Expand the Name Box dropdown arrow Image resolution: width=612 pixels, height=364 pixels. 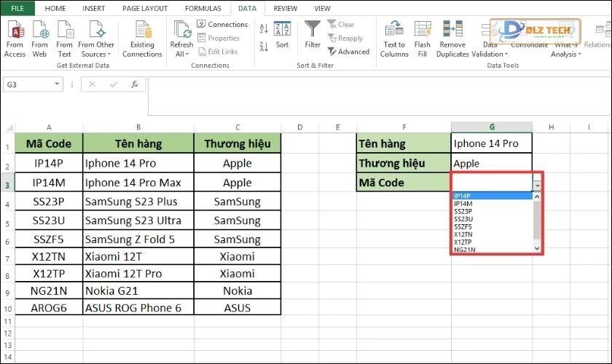pyautogui.click(x=57, y=84)
